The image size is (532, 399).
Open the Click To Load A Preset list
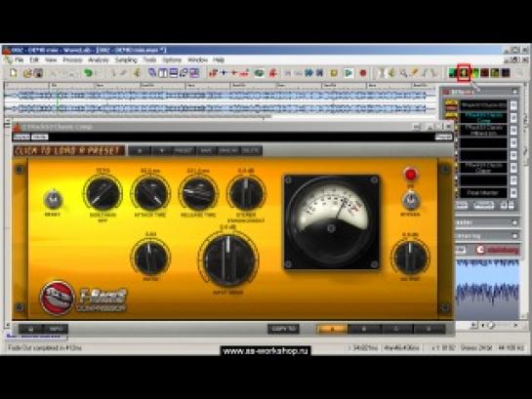click(x=69, y=150)
